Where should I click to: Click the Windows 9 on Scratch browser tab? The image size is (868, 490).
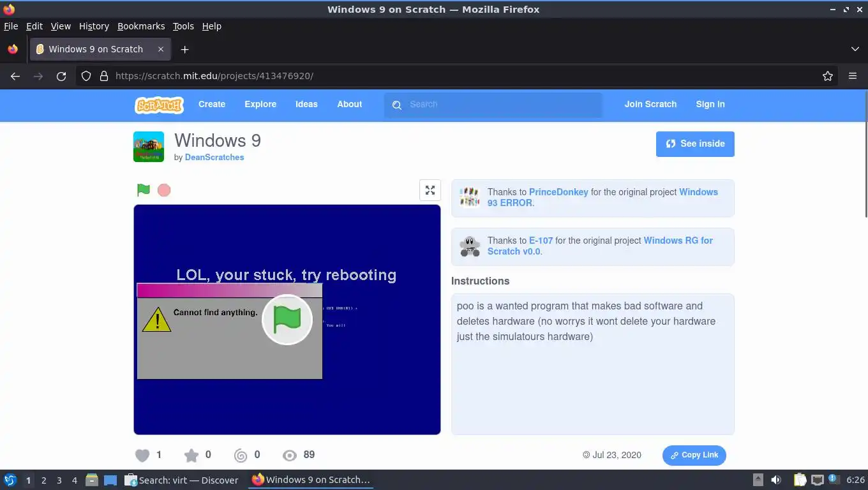coord(100,49)
